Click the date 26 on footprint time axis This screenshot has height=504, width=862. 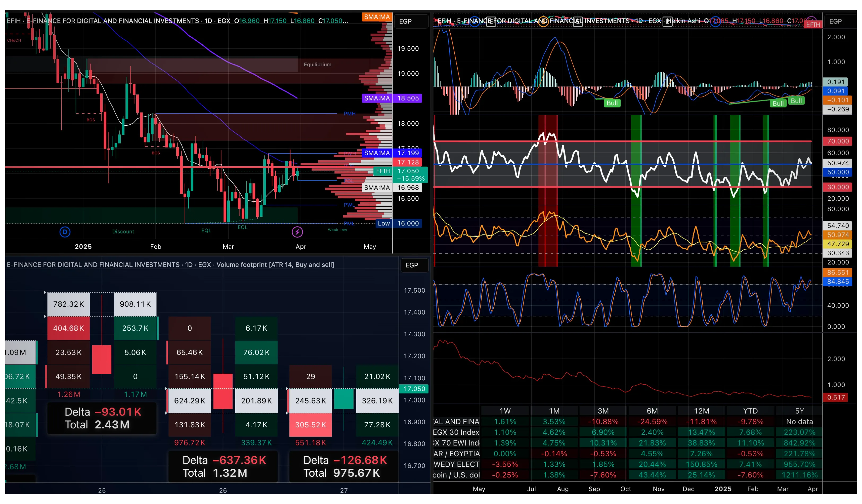click(223, 491)
